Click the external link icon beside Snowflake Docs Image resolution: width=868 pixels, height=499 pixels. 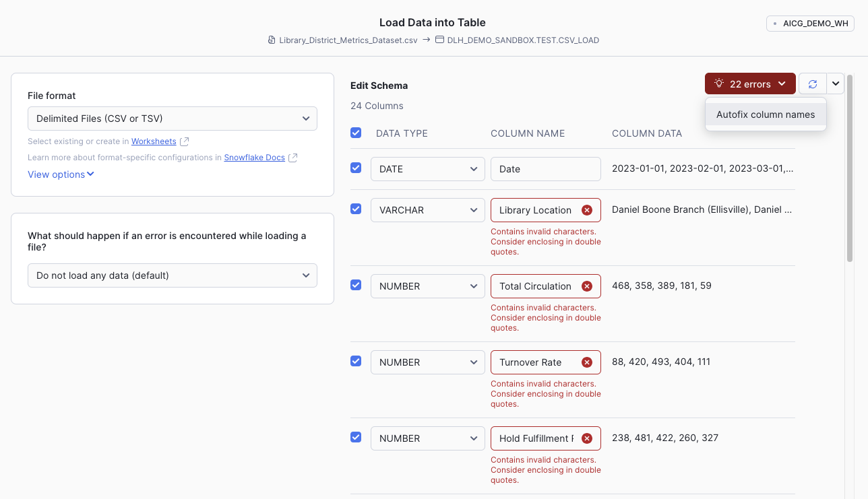(x=292, y=158)
